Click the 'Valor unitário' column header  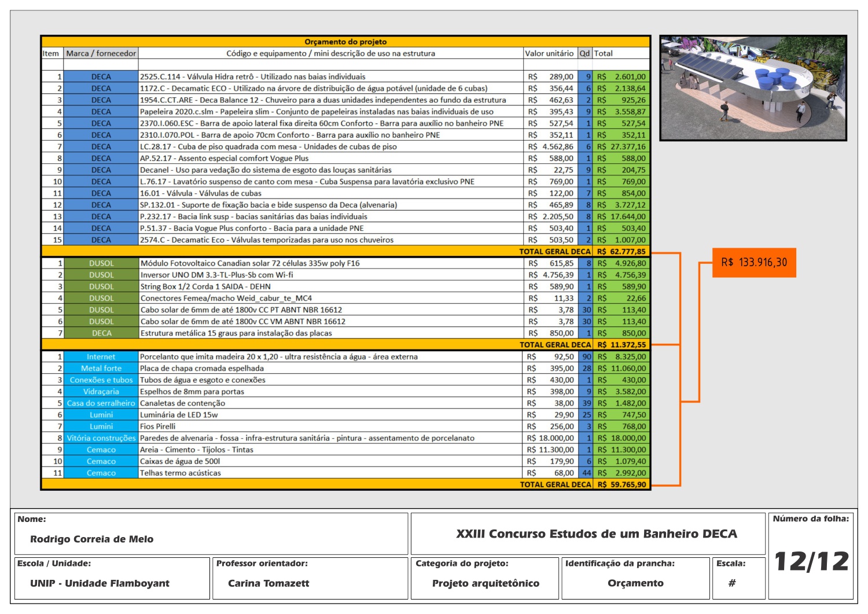tap(549, 53)
